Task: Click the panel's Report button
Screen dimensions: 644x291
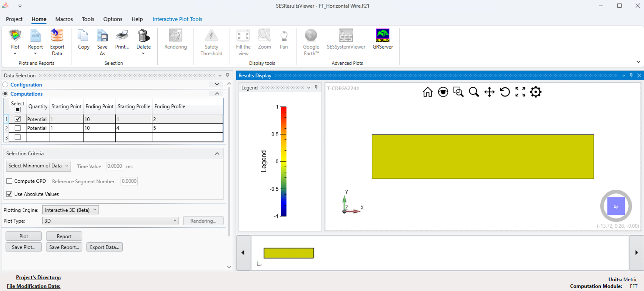Action: 64,236
